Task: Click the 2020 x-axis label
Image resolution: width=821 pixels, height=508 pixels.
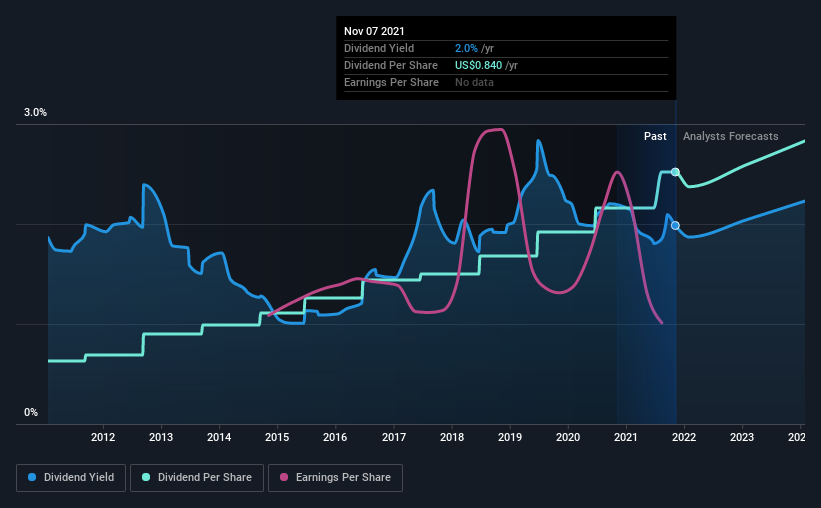Action: click(568, 437)
